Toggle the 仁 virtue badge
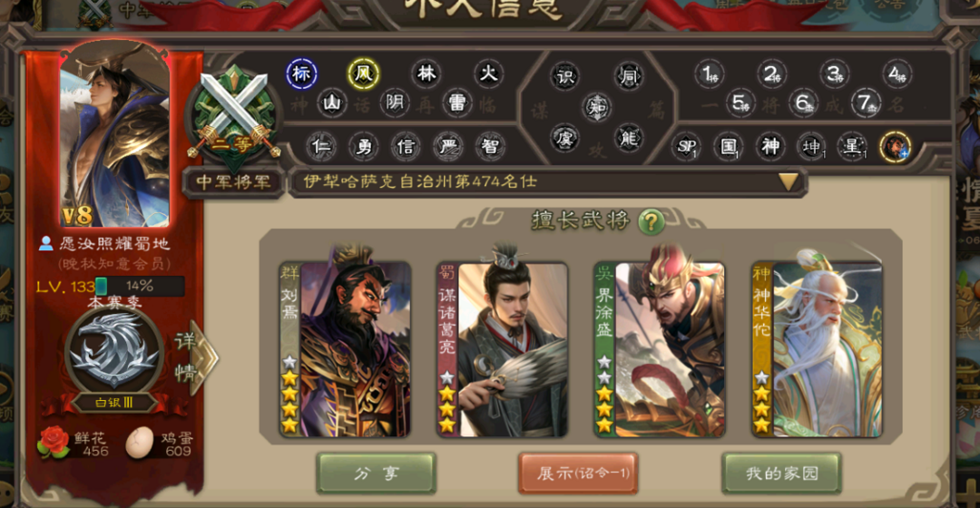The image size is (980, 508). pos(322,146)
